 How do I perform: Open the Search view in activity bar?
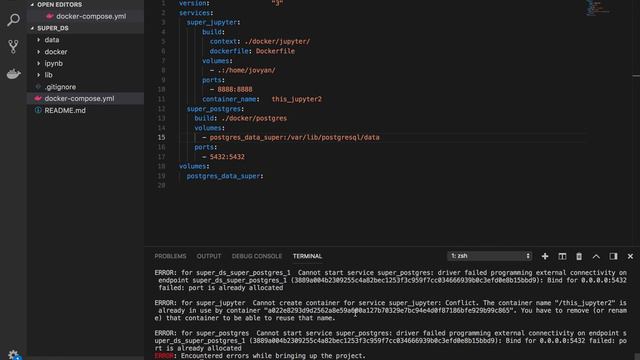click(13, 20)
